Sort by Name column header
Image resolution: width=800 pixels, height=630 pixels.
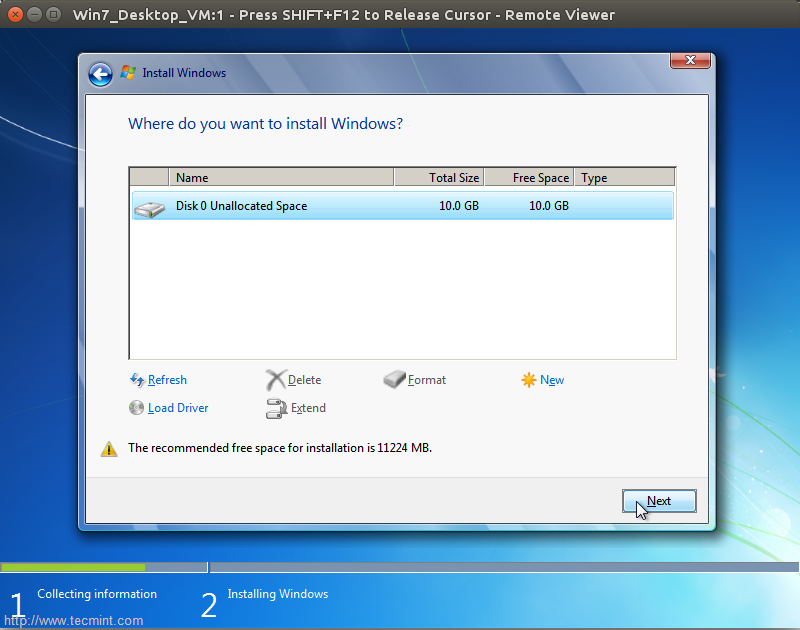point(280,178)
